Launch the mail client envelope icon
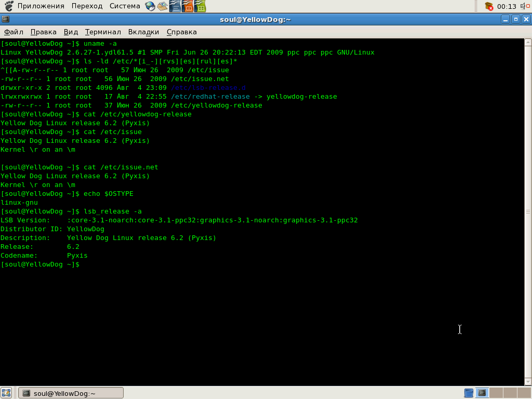532x399 pixels. (x=163, y=6)
